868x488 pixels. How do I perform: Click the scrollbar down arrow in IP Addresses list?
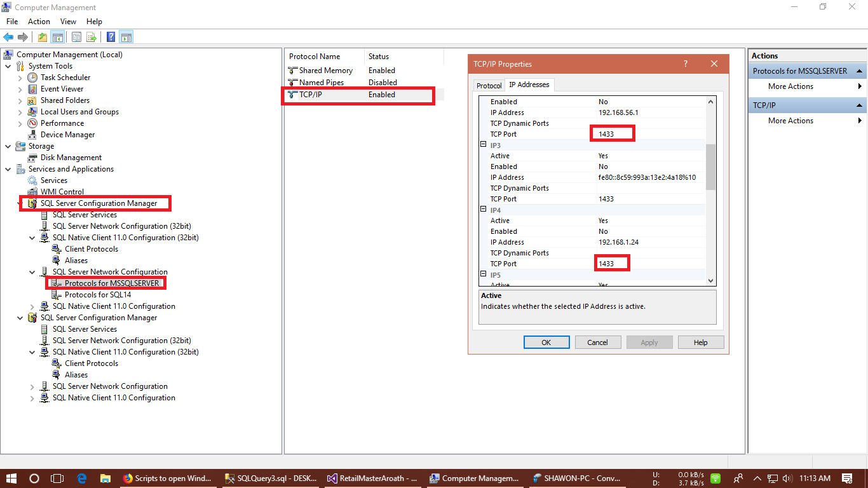tap(710, 280)
